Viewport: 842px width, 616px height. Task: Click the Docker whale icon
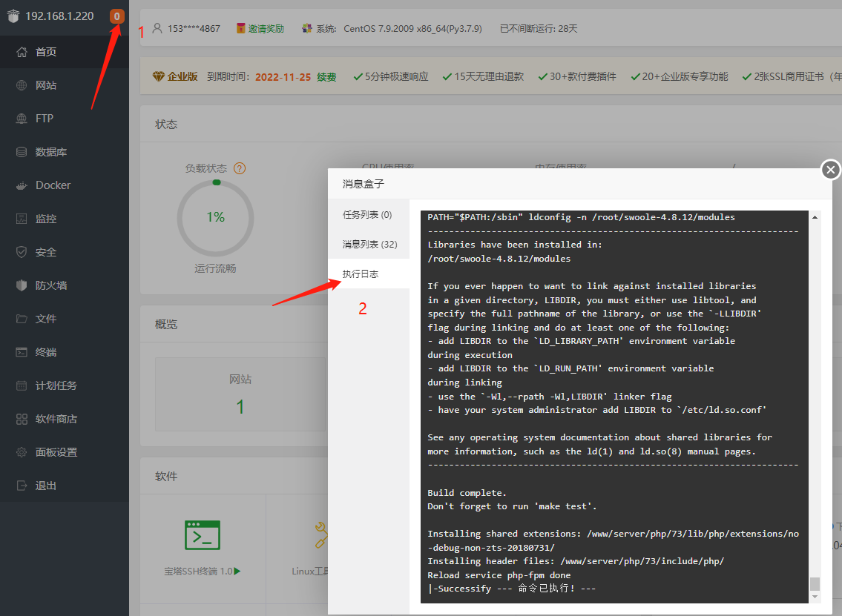coord(22,185)
